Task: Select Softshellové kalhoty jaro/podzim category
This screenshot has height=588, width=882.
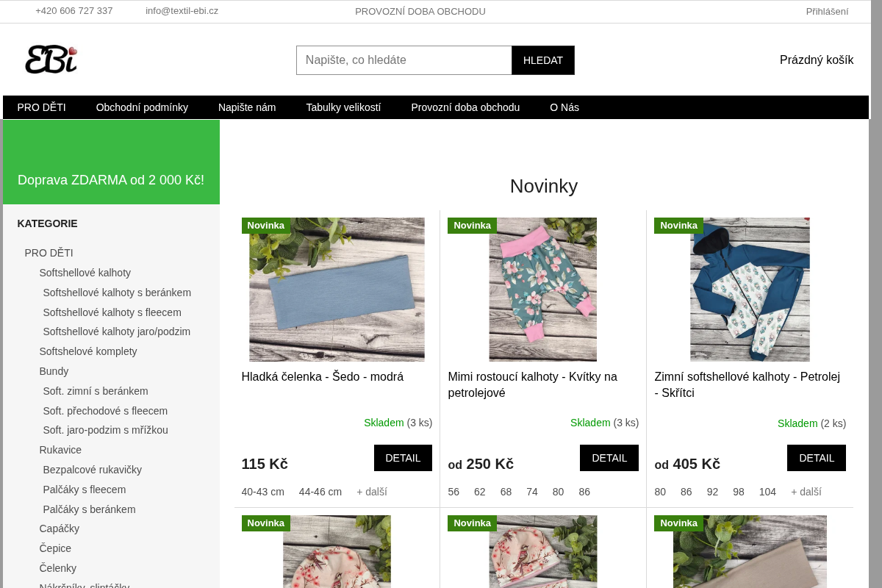Action: (x=117, y=331)
